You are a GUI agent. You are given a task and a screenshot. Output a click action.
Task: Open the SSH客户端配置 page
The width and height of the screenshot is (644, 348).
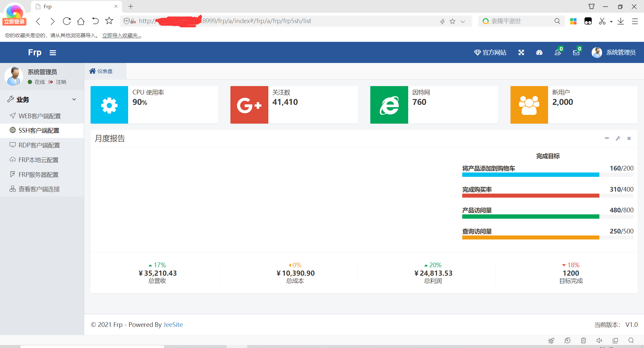click(39, 130)
